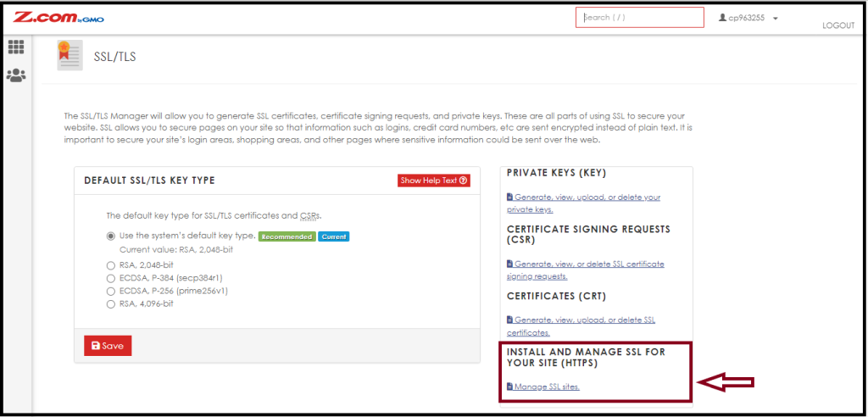Expand the cp963255 account dropdown
868x417 pixels.
pos(775,19)
